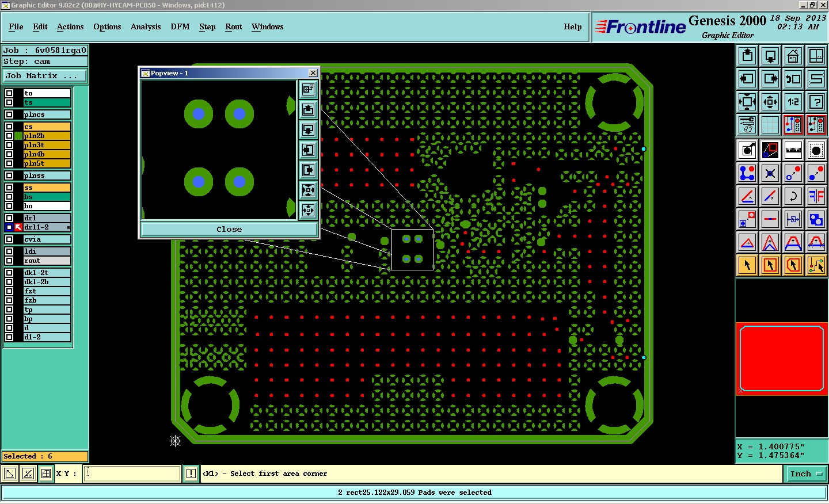Select the net select arrow tool
Screen dimensions: 829x504
[x=816, y=265]
